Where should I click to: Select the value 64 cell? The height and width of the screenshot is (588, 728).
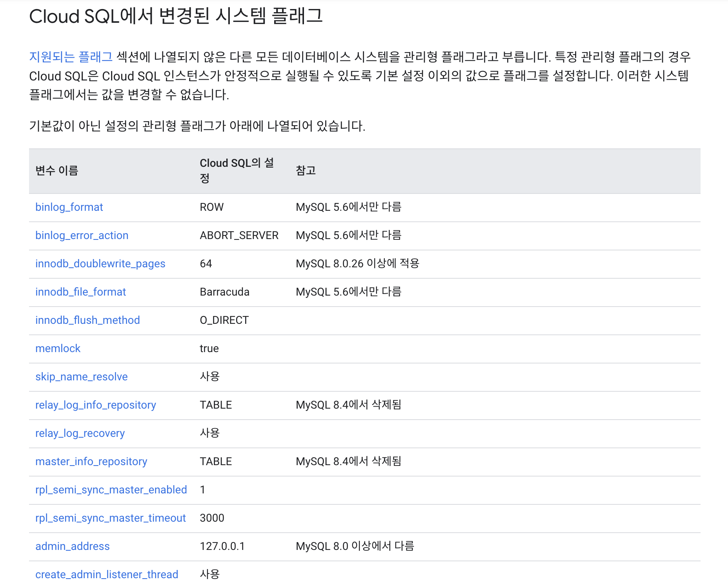(x=206, y=264)
